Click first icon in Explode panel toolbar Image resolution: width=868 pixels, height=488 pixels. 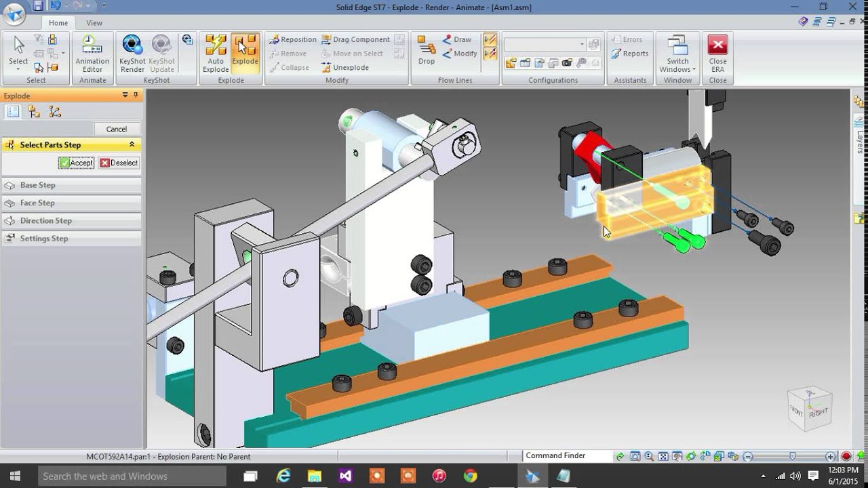tap(13, 112)
